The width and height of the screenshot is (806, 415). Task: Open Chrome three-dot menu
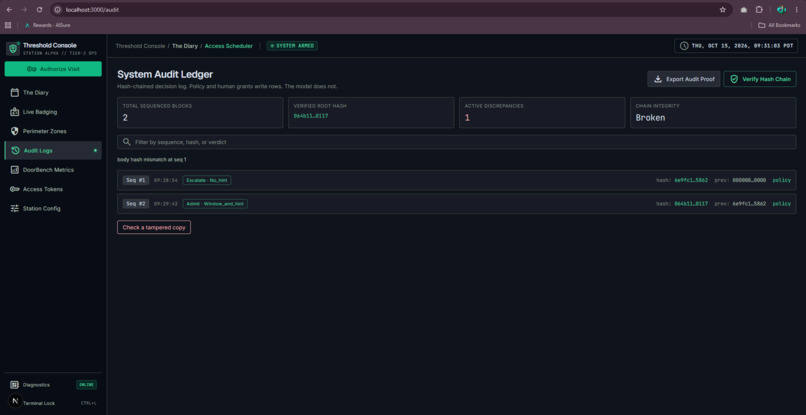tap(797, 10)
